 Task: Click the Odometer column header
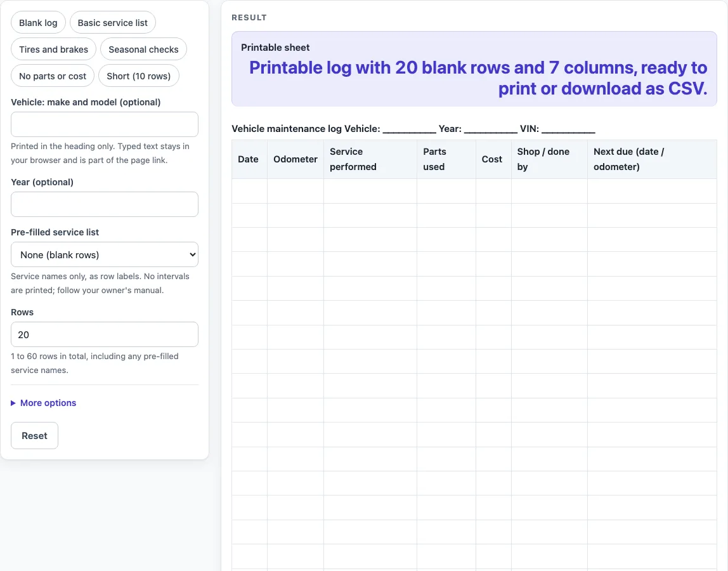pos(296,159)
